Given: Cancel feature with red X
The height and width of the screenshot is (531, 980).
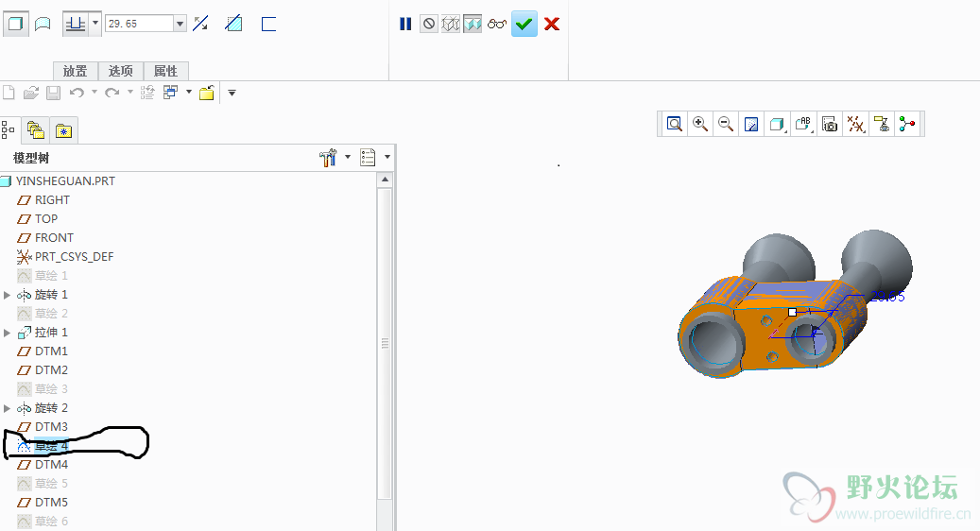Looking at the screenshot, I should click(552, 25).
